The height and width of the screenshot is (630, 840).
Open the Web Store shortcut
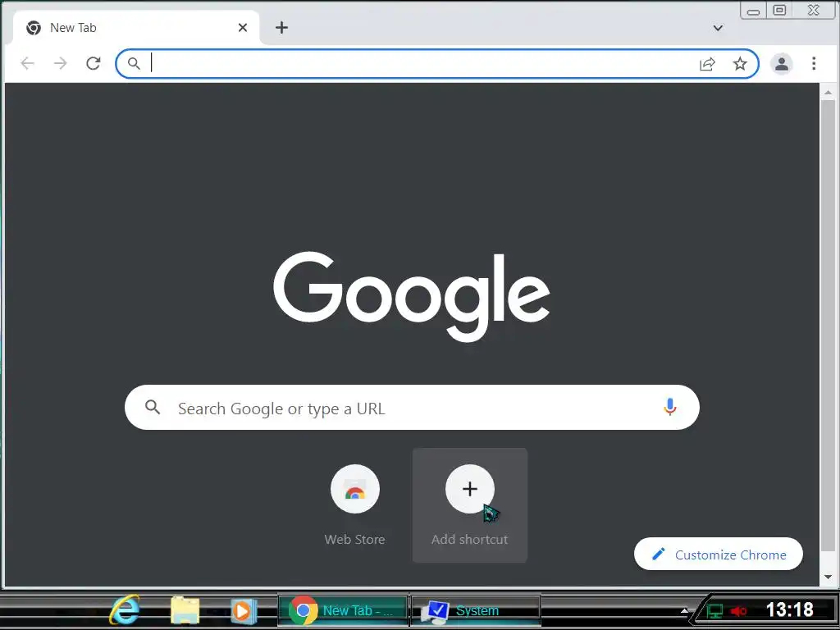354,505
